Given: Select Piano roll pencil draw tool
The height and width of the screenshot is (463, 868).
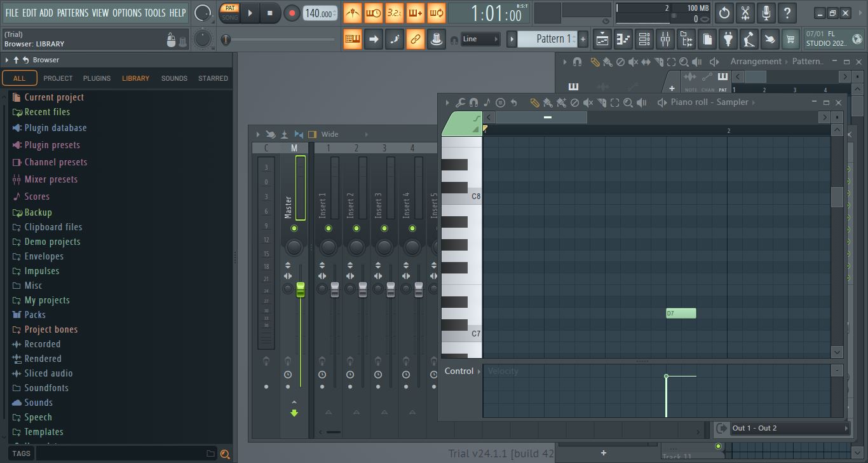Looking at the screenshot, I should click(534, 102).
